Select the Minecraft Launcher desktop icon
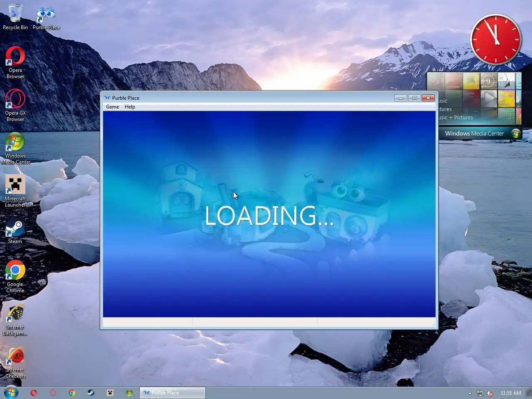The image size is (532, 399). pos(15,191)
